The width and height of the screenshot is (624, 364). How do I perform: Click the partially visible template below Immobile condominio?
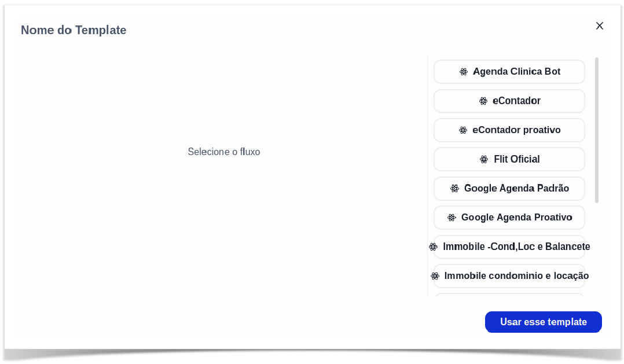coord(509,295)
